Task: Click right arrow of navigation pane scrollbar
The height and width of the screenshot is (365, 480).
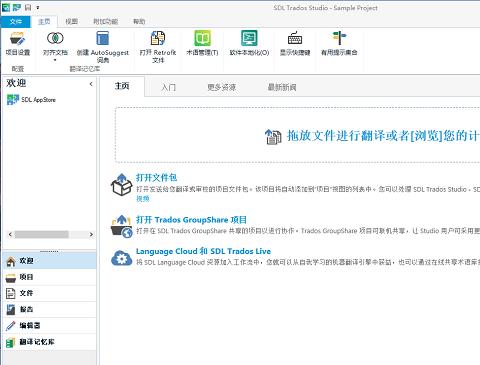Action: pos(91,235)
